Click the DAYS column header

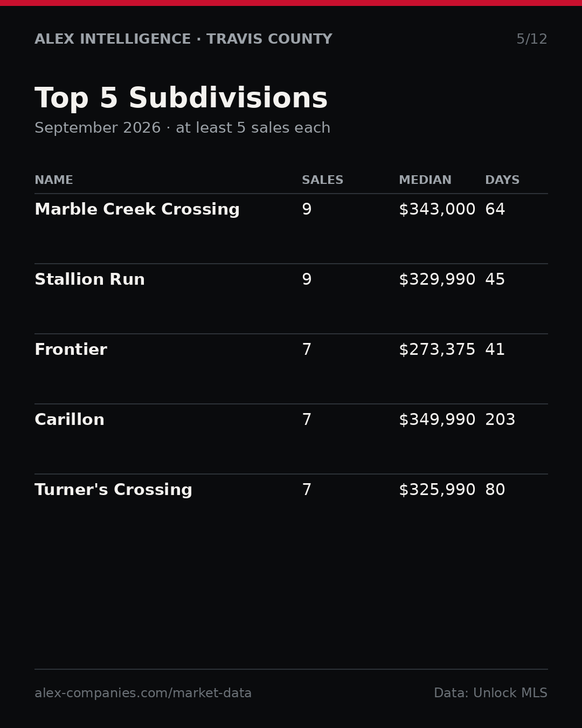[502, 181]
